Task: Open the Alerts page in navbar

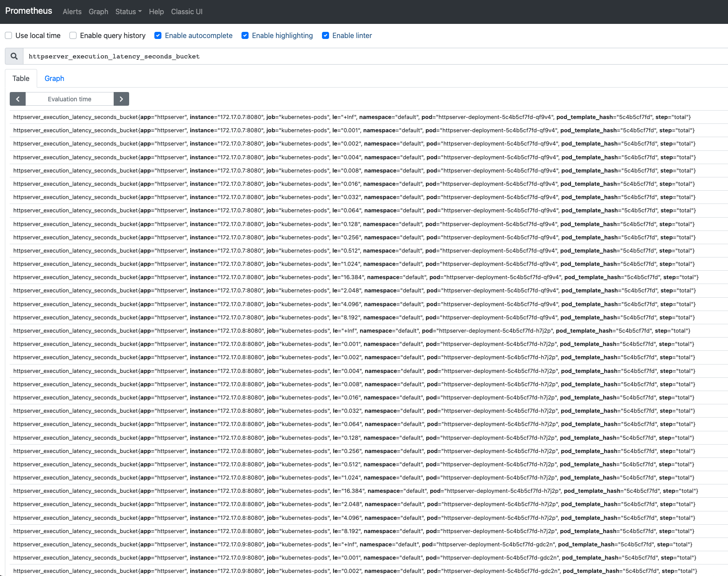Action: 72,12
